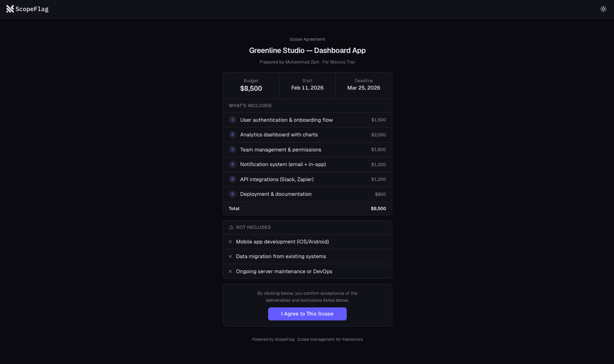Click badge 4 next to Notification system
This screenshot has width=614, height=364.
232,164
